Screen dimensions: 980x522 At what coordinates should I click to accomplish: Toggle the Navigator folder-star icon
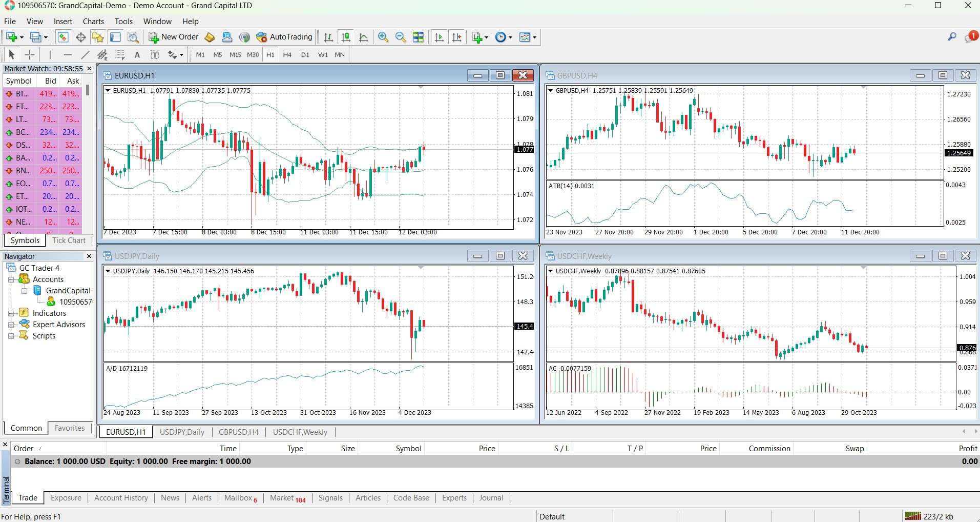pos(98,37)
